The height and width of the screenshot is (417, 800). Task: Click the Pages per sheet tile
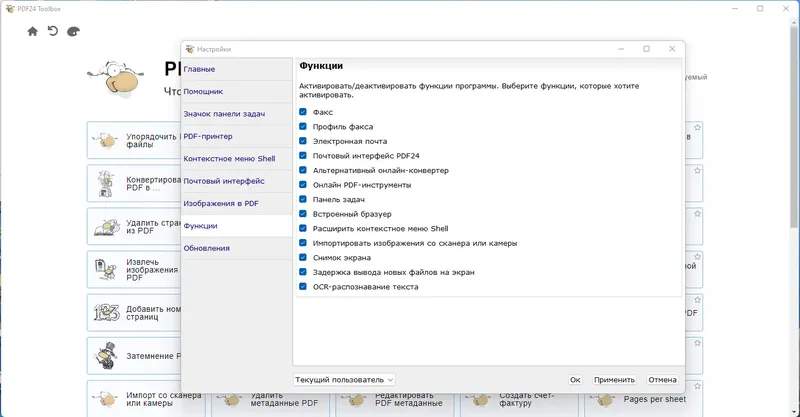tap(644, 399)
